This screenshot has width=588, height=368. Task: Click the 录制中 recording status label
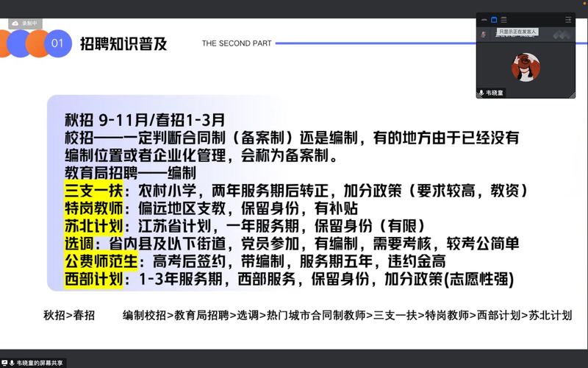tap(29, 24)
